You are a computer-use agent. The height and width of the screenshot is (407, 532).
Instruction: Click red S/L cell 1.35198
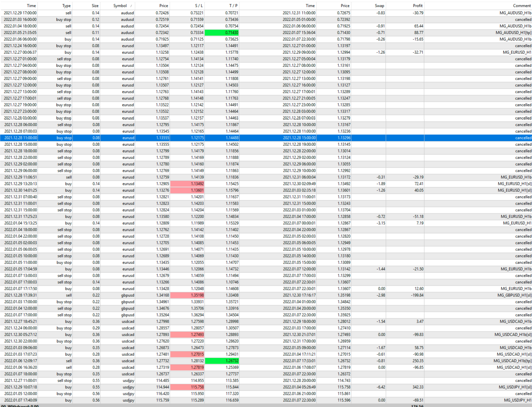click(187, 295)
